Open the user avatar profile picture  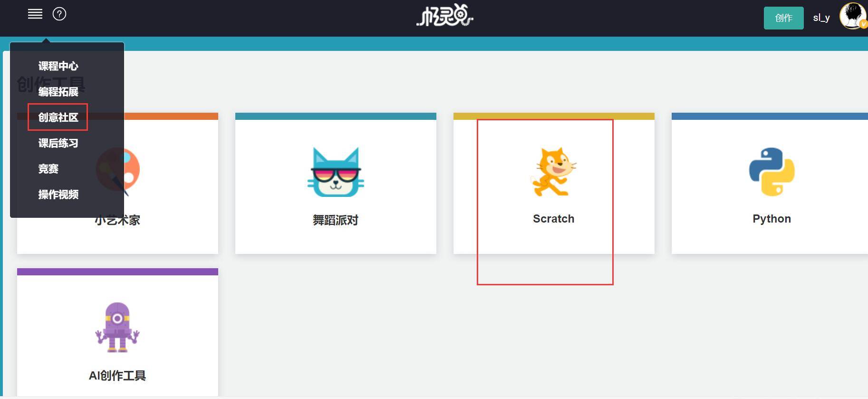(x=853, y=16)
